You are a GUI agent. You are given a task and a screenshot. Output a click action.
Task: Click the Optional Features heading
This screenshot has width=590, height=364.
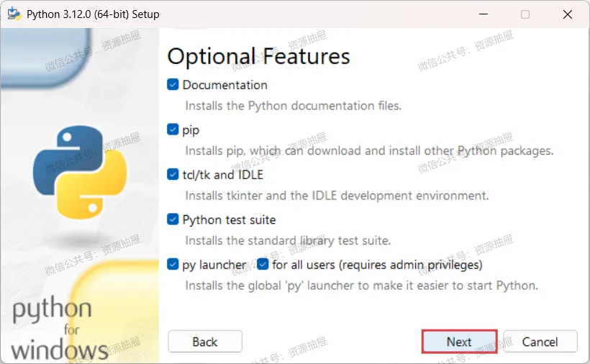(258, 56)
